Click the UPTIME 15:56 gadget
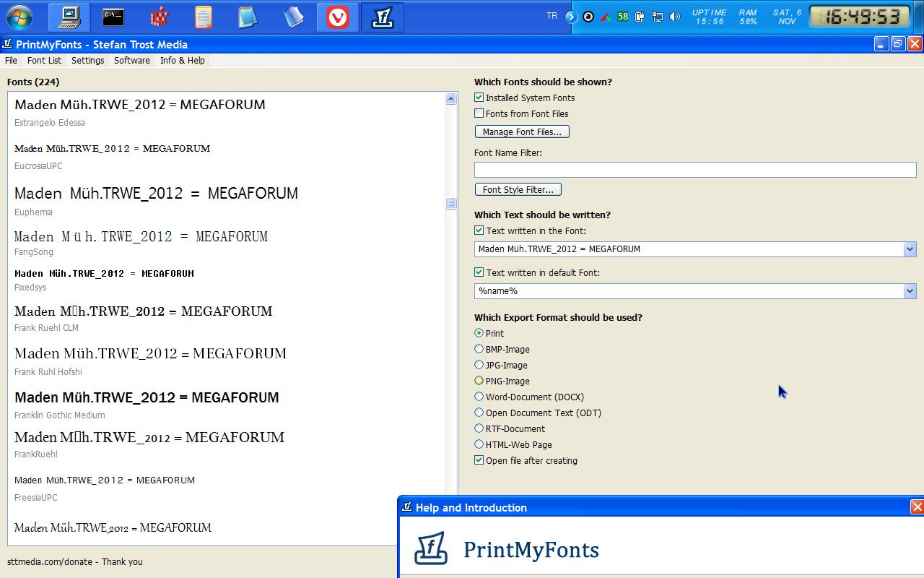This screenshot has width=924, height=578. click(x=710, y=17)
